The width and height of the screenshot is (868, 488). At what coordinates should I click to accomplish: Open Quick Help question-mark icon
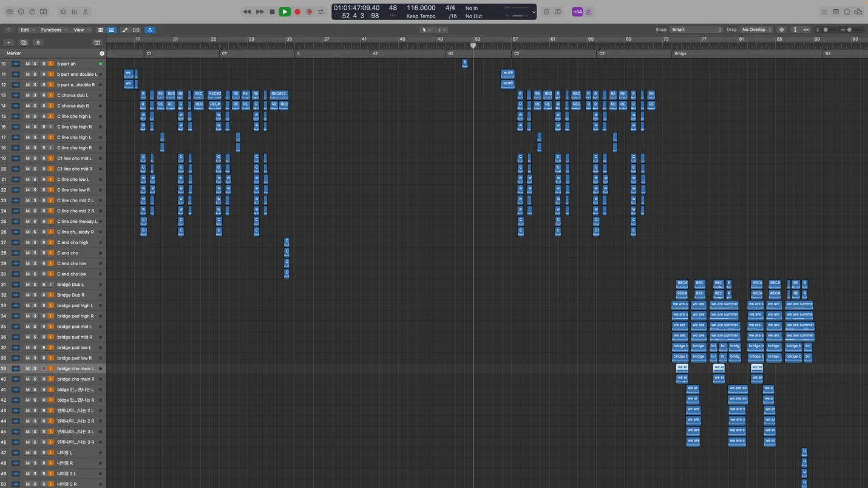coord(32,12)
